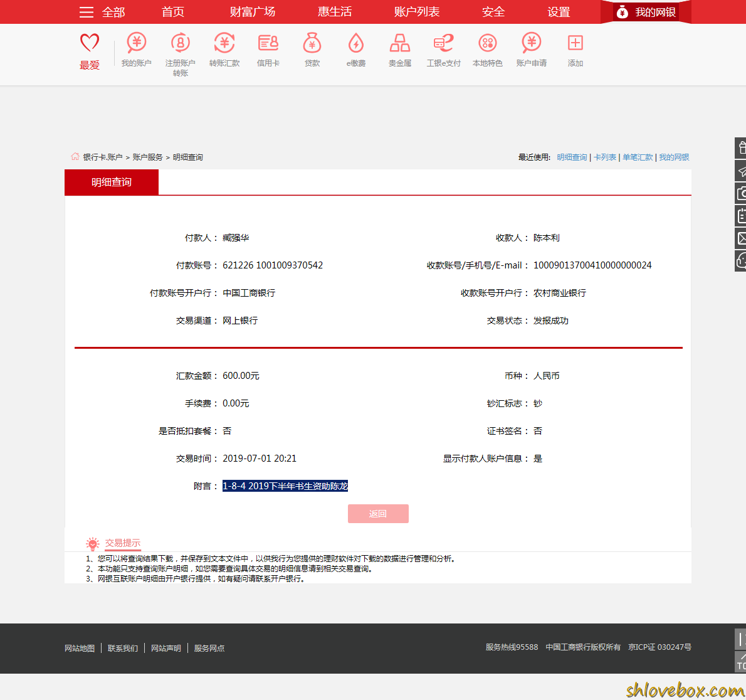Screen dimensions: 746x700
Task: Open 网站声明 footer link
Action: coord(166,648)
